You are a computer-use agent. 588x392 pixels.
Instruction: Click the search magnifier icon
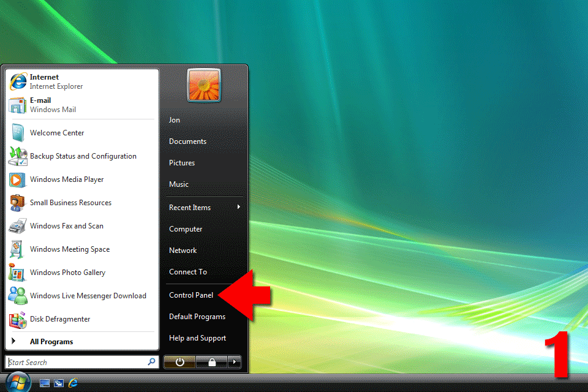151,361
